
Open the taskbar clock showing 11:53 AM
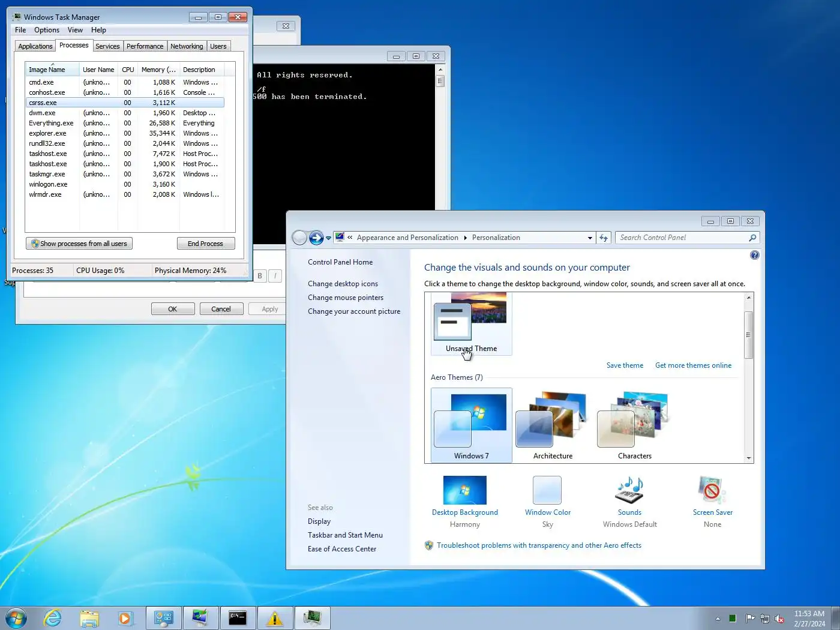(x=809, y=619)
